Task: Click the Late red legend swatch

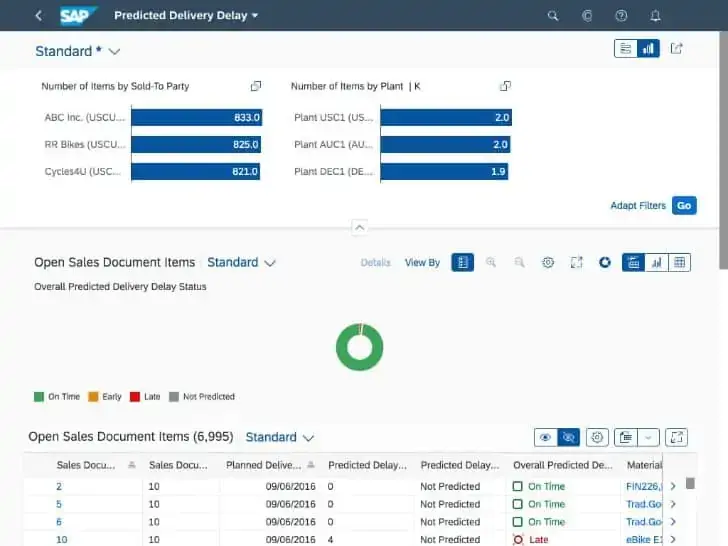Action: point(135,396)
